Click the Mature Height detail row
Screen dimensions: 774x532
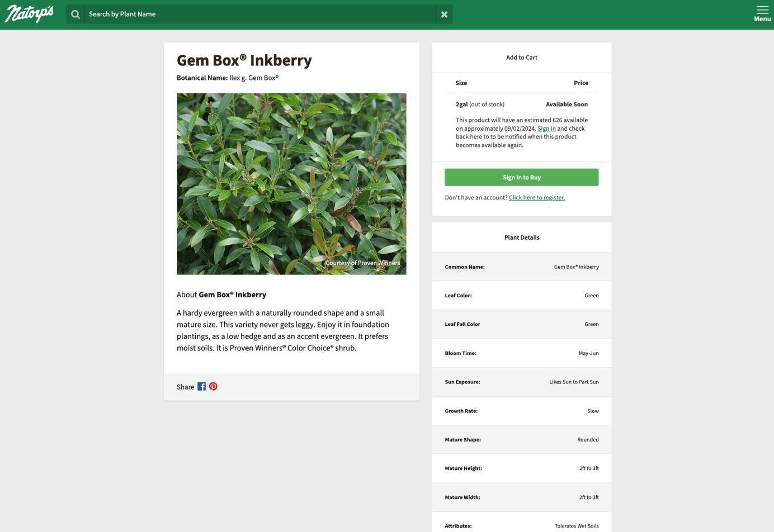point(522,468)
